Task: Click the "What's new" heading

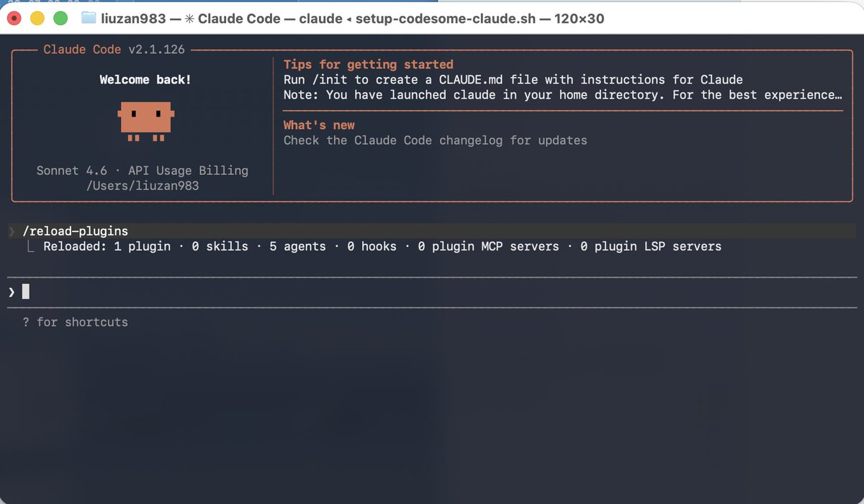Action: tap(319, 125)
